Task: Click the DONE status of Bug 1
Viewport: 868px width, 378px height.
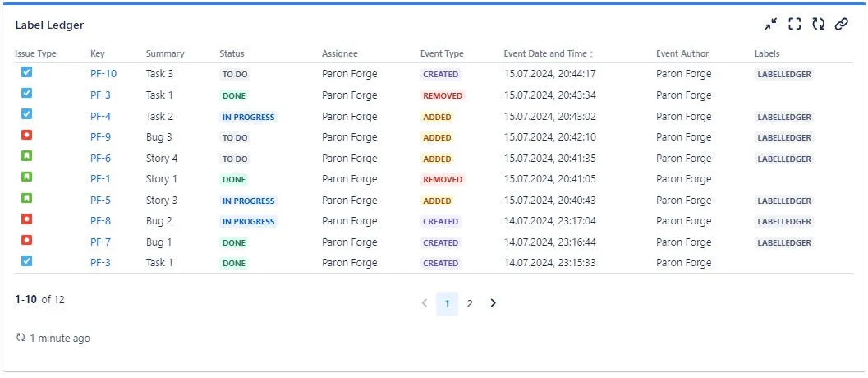Action: 234,242
